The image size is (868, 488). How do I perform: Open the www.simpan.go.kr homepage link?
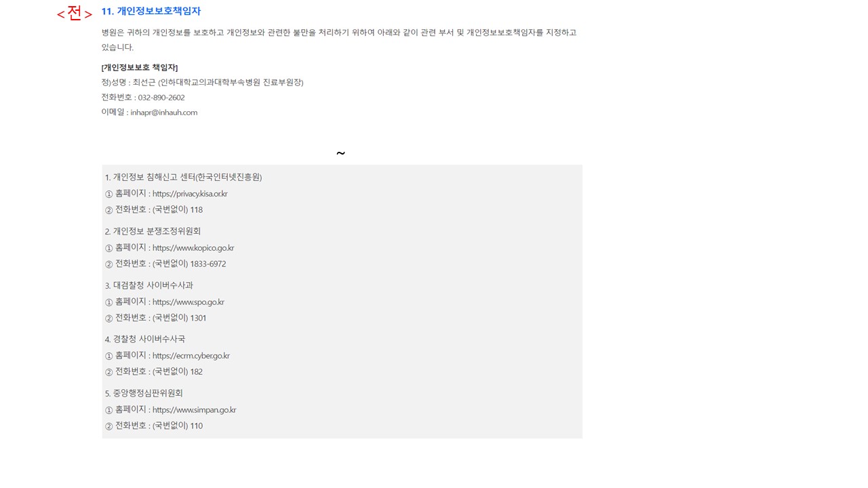195,410
